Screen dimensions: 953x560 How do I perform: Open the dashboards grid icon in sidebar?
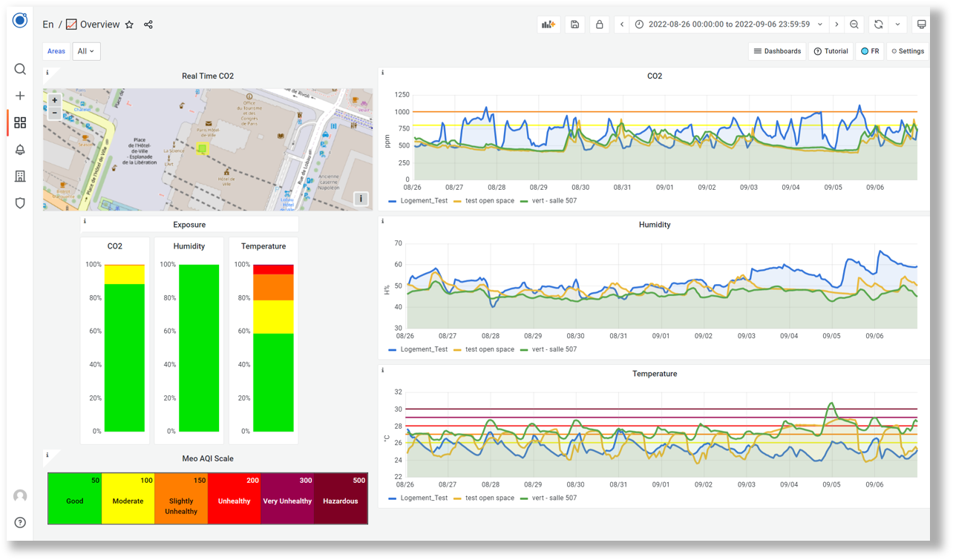20,122
